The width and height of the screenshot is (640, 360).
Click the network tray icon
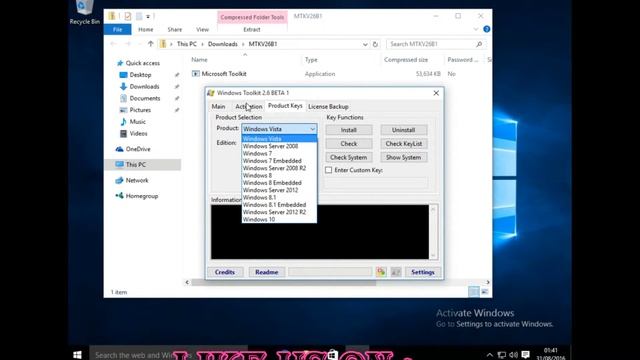[502, 355]
